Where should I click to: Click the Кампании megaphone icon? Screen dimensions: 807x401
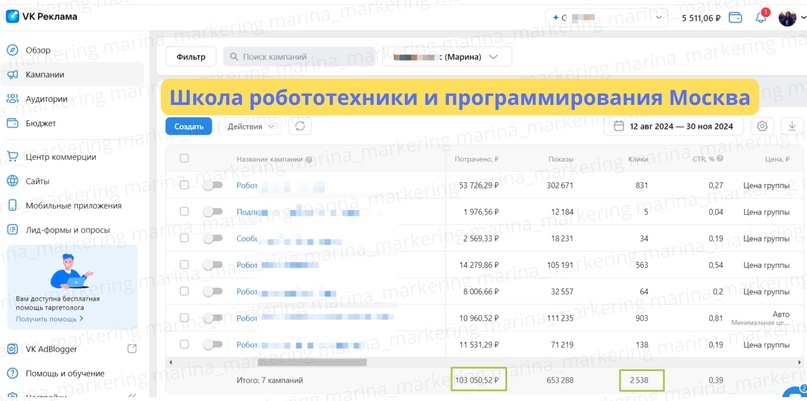pos(12,75)
